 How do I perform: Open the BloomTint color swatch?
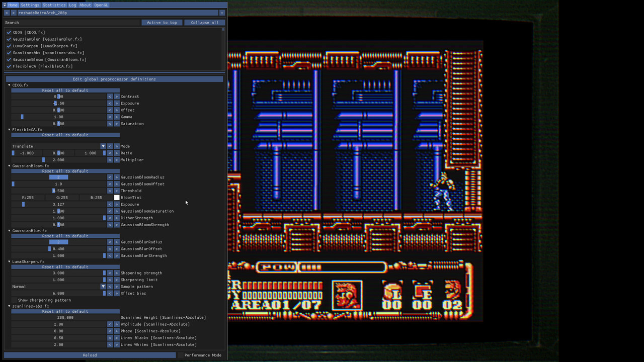click(x=117, y=198)
